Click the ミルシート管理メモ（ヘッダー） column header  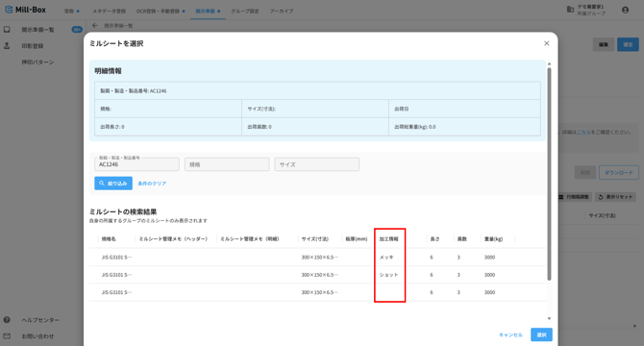point(173,239)
